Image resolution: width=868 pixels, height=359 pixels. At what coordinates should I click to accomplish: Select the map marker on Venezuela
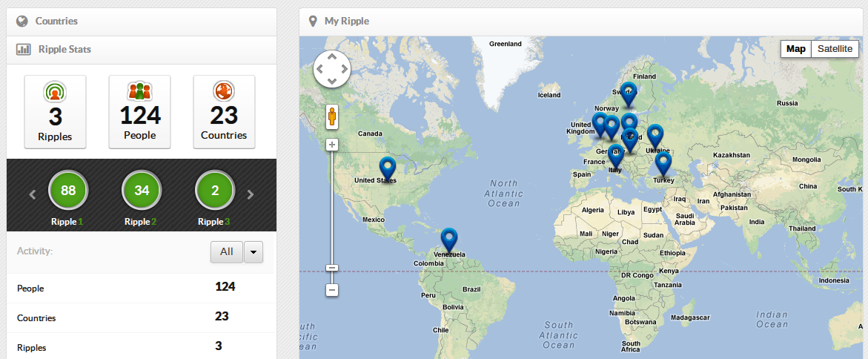449,242
